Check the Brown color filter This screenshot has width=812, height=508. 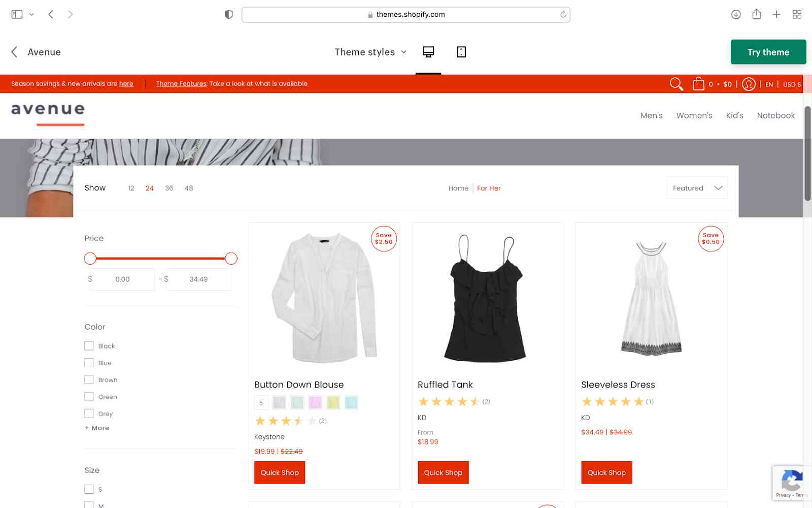[x=89, y=379]
